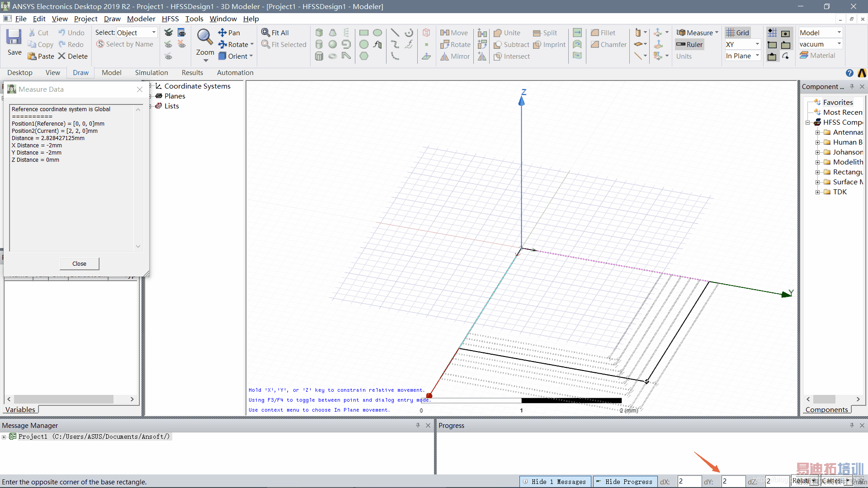Choose the Draw sphere tool
Viewport: 868px width, 488px height.
click(x=333, y=44)
